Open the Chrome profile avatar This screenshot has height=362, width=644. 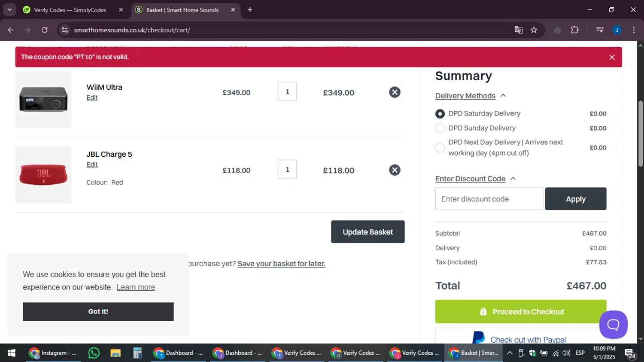tap(617, 30)
